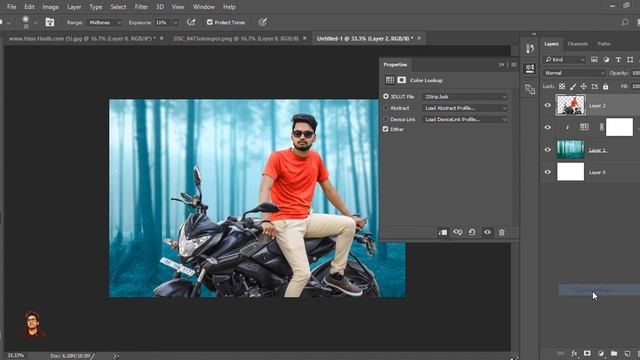This screenshot has width=640, height=360.
Task: Add layer style fx icon
Action: (574, 353)
